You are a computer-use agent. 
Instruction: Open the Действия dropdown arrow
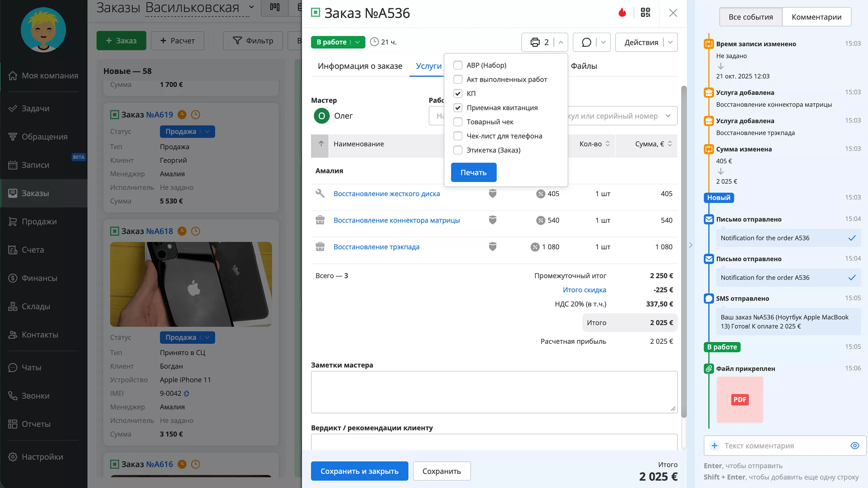click(670, 42)
